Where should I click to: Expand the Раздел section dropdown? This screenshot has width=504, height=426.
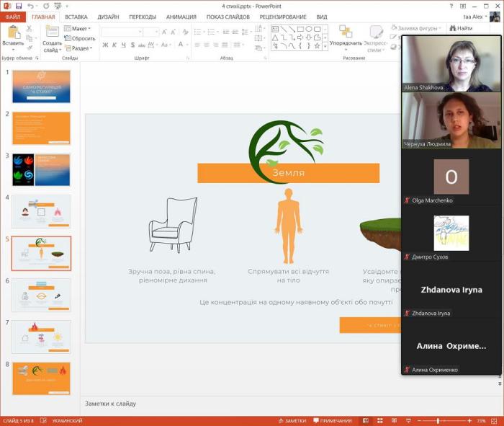[x=80, y=48]
